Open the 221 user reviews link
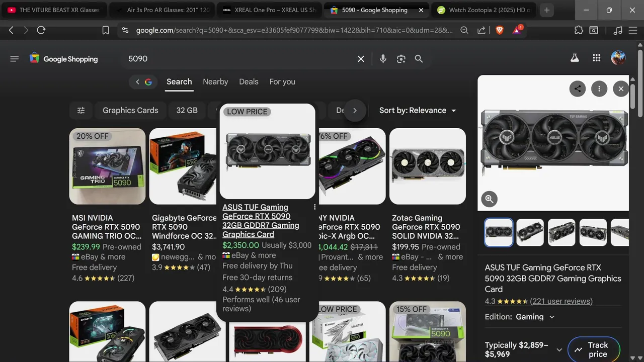The width and height of the screenshot is (644, 362). click(x=561, y=302)
